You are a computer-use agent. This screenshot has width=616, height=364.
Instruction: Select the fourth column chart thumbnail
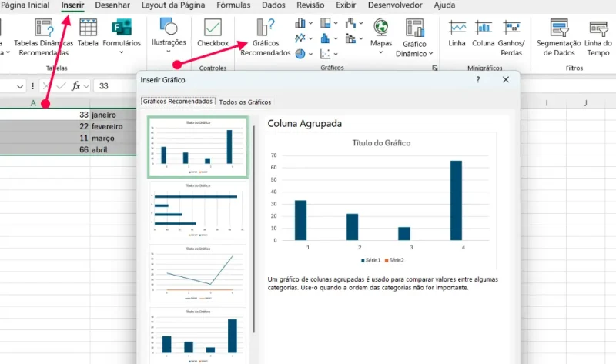198,336
